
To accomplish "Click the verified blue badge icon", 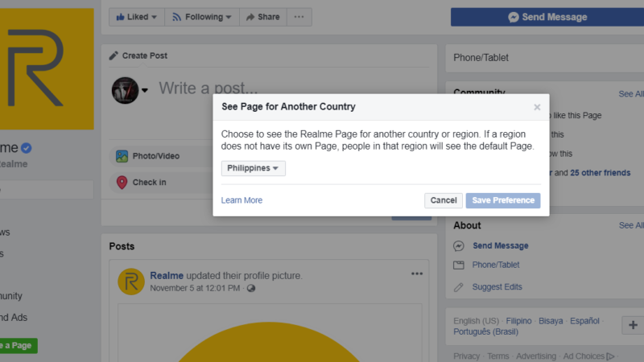I will [27, 148].
